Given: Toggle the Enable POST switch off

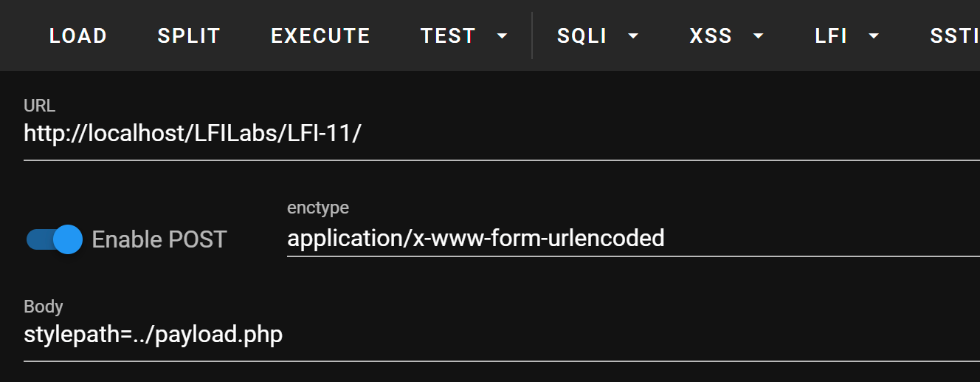Looking at the screenshot, I should click(54, 239).
